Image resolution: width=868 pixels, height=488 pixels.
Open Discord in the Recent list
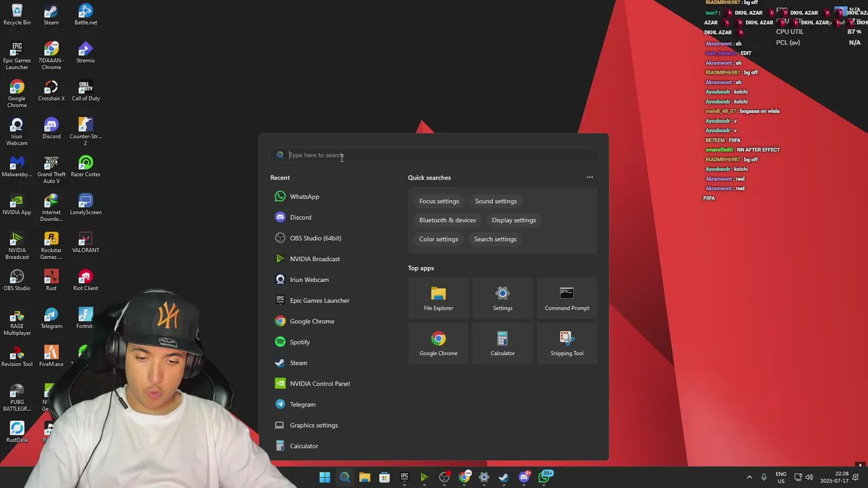(293, 218)
